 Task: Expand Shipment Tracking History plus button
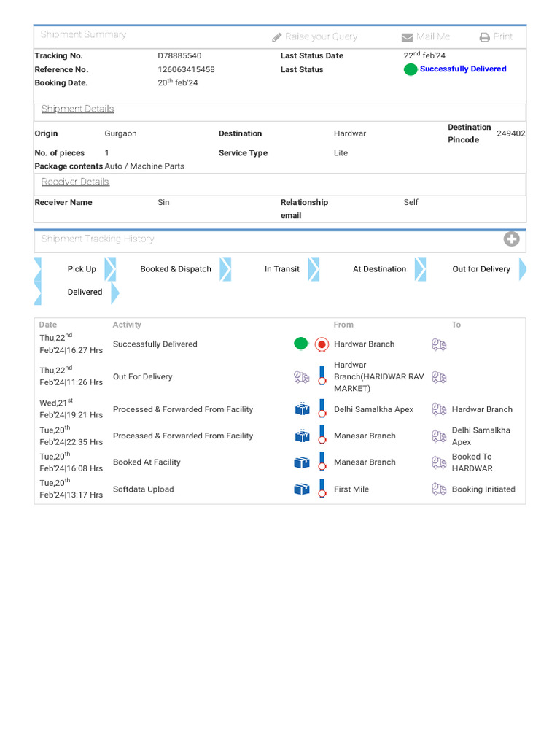pyautogui.click(x=512, y=239)
